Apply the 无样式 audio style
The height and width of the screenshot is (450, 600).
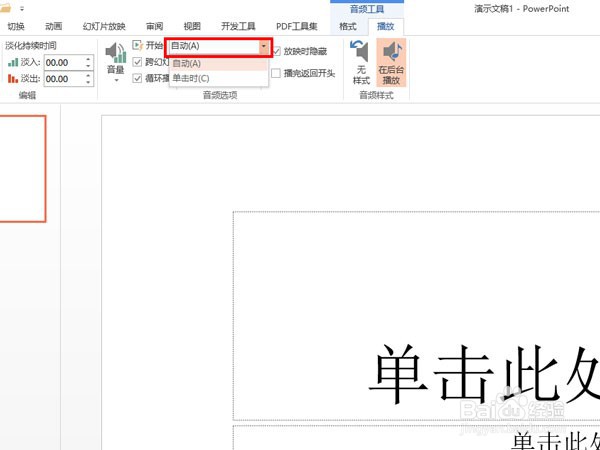(x=361, y=62)
